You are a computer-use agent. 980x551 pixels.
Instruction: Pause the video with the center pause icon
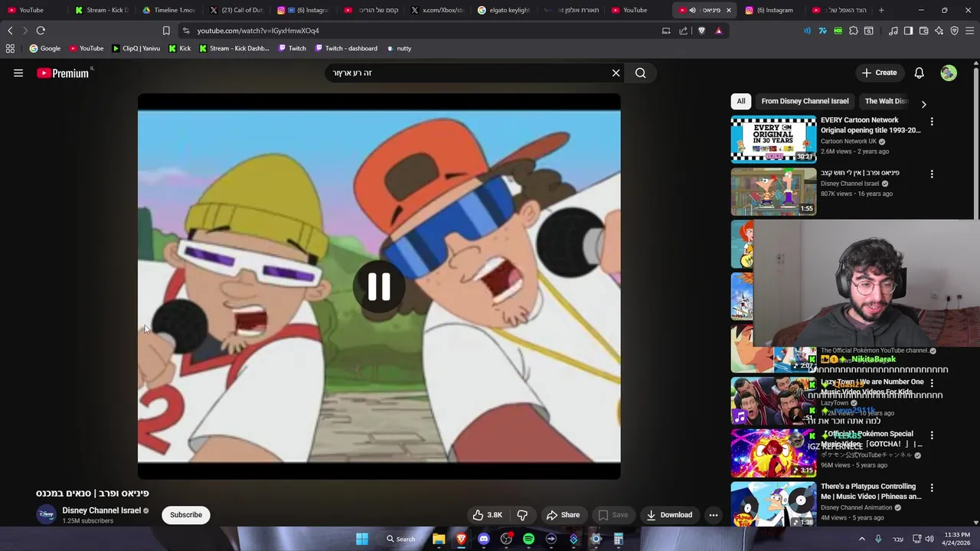[x=379, y=286]
